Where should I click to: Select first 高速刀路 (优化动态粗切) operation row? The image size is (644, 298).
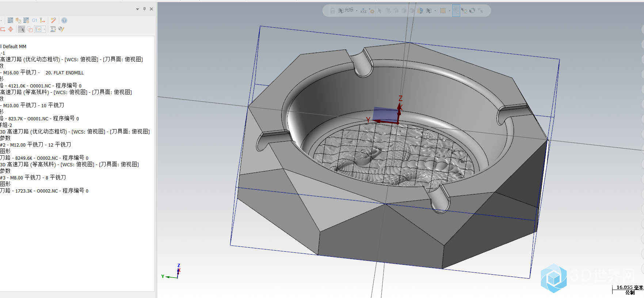pyautogui.click(x=71, y=59)
